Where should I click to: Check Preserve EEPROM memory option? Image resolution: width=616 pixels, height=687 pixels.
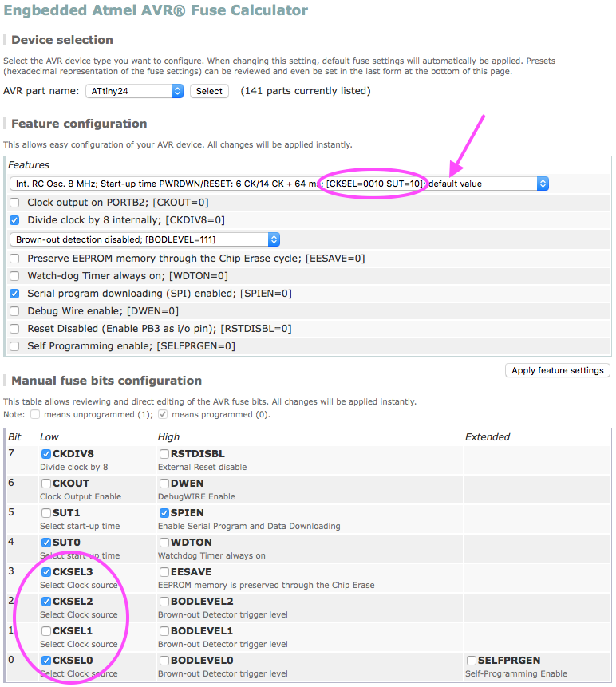pyautogui.click(x=14, y=258)
